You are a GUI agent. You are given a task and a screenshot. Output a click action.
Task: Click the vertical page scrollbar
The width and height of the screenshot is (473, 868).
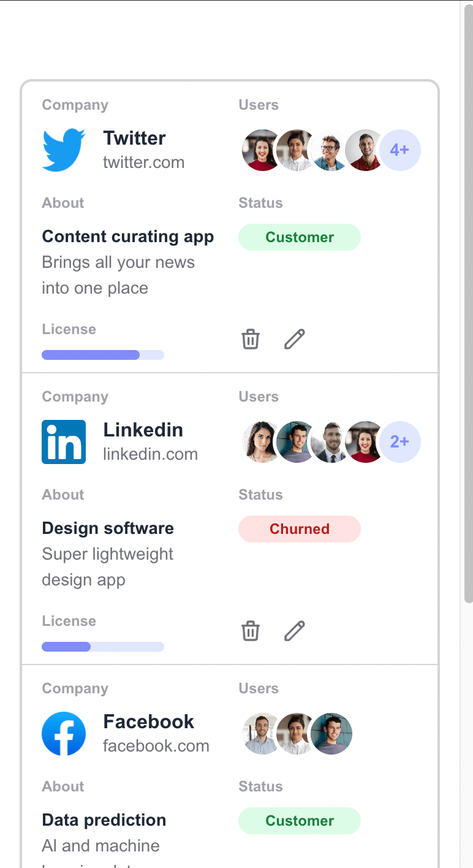coord(468,306)
